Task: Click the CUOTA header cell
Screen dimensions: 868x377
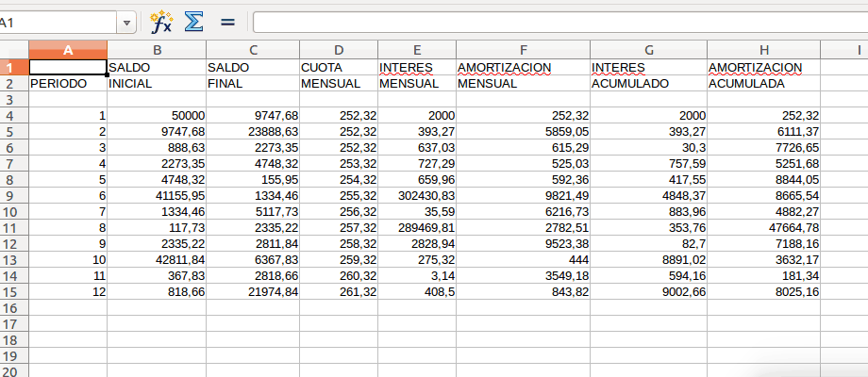Action: (339, 68)
